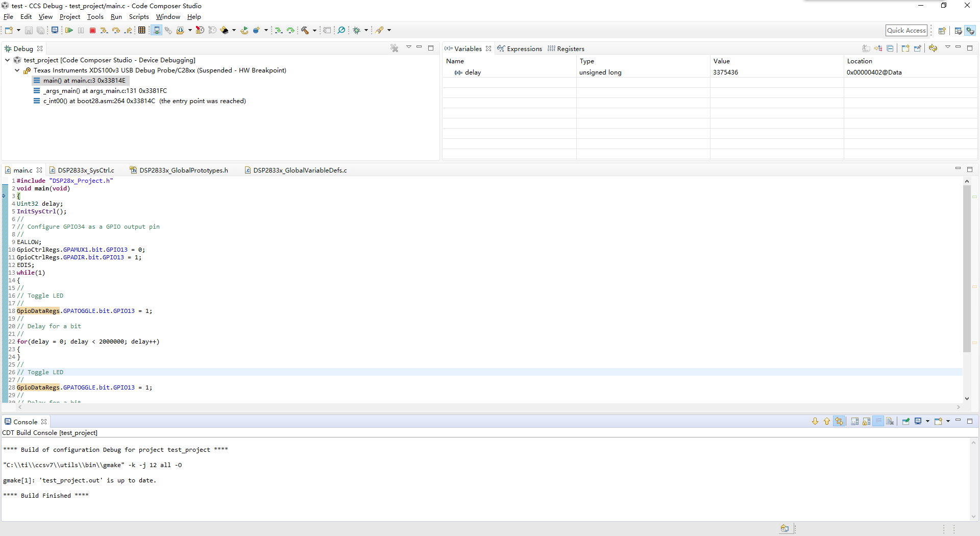Viewport: 980px width, 536px height.
Task: Click the assembly step over icon
Action: (x=290, y=31)
